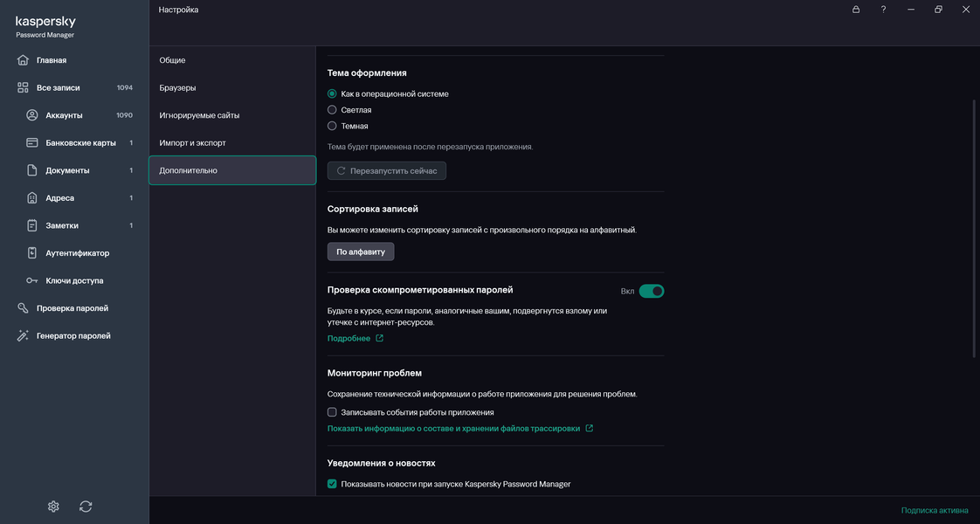Switch to Импорт и экспорт settings tab

click(x=192, y=142)
